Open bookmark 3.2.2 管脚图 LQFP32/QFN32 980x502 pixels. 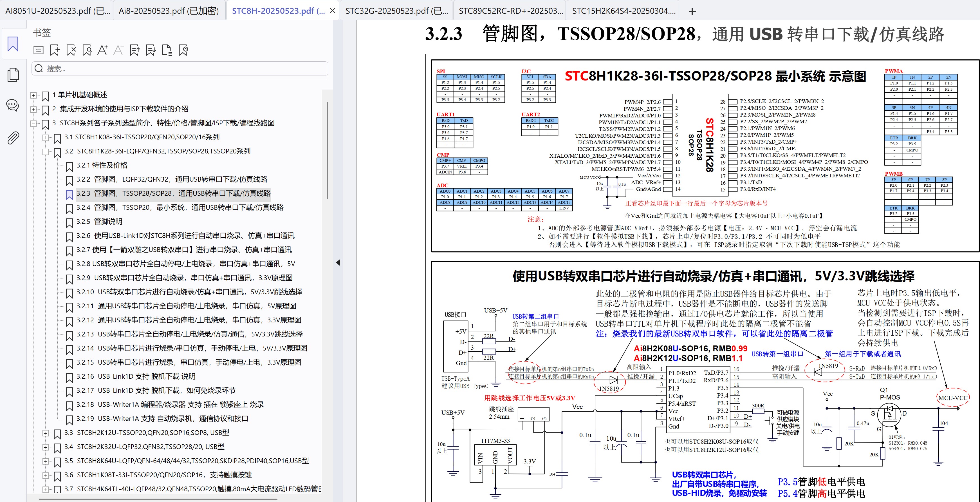coord(172,179)
